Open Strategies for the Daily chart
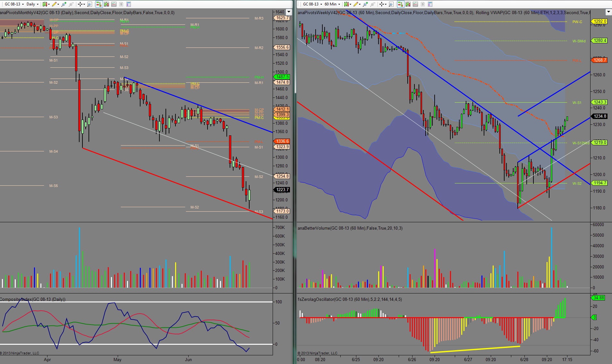 pyautogui.click(x=121, y=4)
